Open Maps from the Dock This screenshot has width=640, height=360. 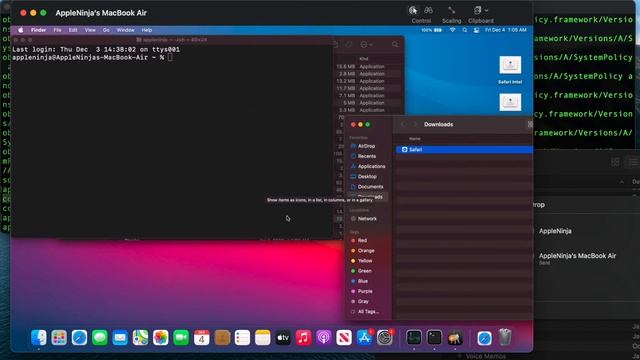140,338
